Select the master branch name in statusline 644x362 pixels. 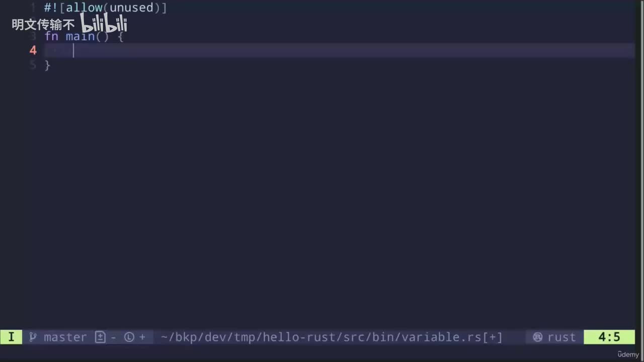[x=65, y=337]
